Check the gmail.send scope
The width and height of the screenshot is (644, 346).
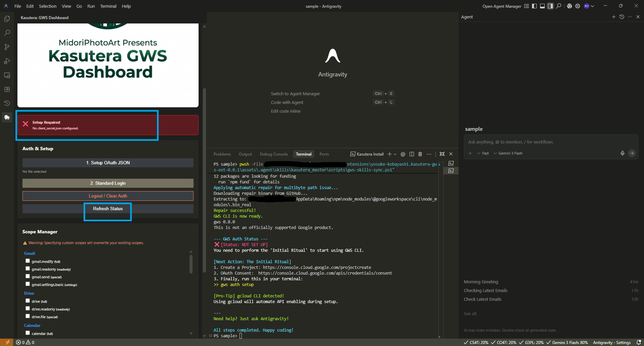(x=28, y=276)
